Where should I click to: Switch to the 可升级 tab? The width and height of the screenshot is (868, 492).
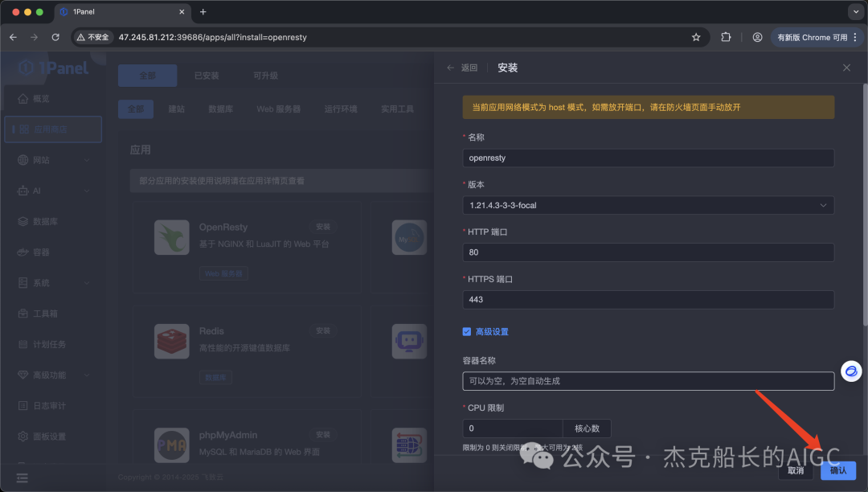[266, 76]
